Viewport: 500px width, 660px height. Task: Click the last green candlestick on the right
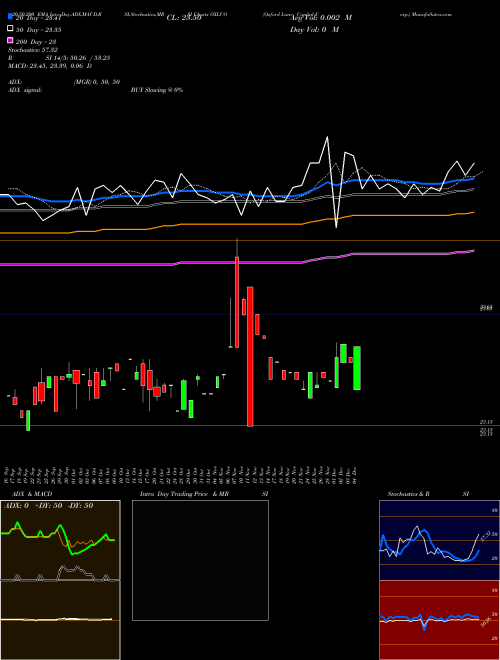coord(357,368)
